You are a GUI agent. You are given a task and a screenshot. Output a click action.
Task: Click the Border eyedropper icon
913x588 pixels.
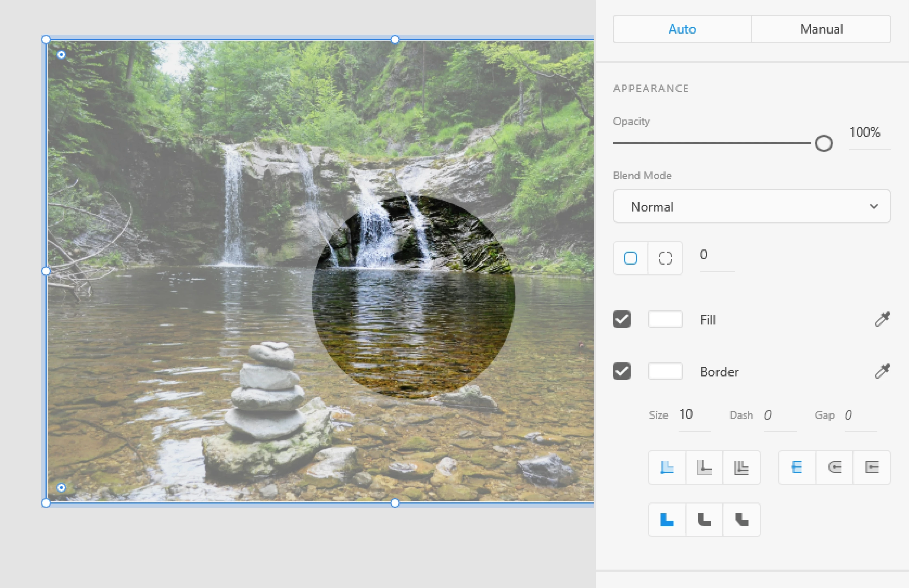coord(882,371)
